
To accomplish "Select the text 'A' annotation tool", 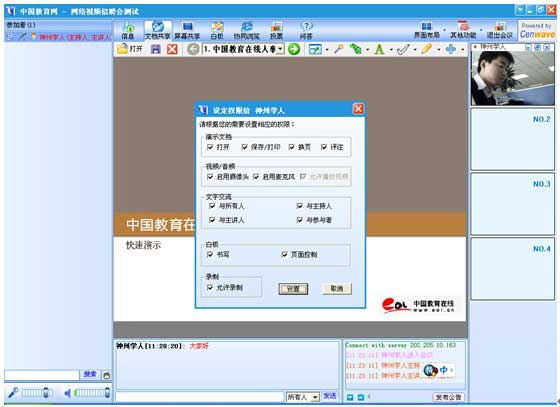I will coord(379,49).
